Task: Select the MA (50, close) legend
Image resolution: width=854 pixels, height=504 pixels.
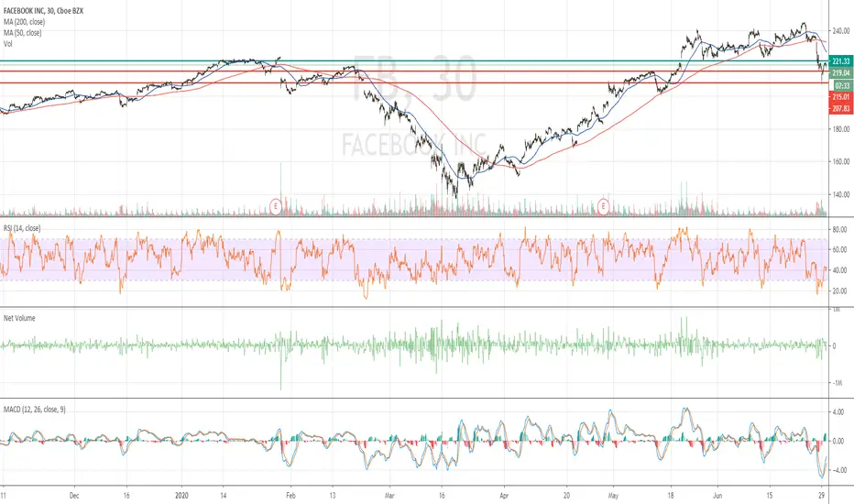Action: (x=22, y=33)
